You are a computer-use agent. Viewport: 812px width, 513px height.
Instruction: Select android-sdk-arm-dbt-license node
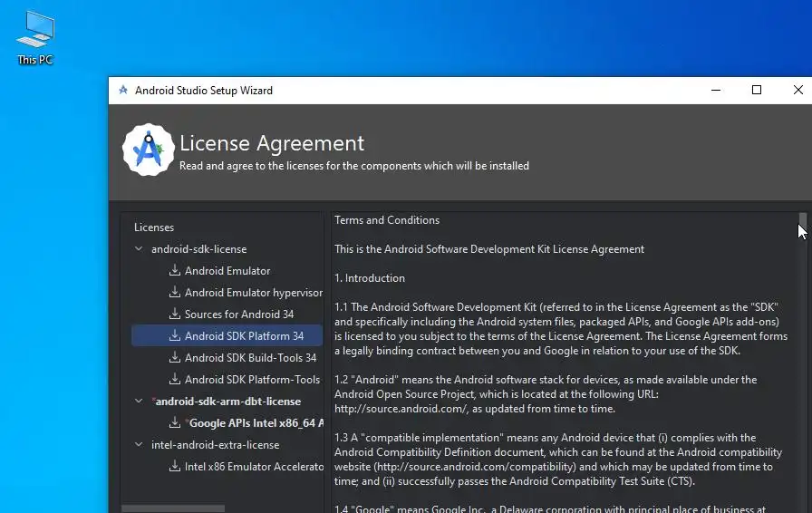click(x=227, y=402)
